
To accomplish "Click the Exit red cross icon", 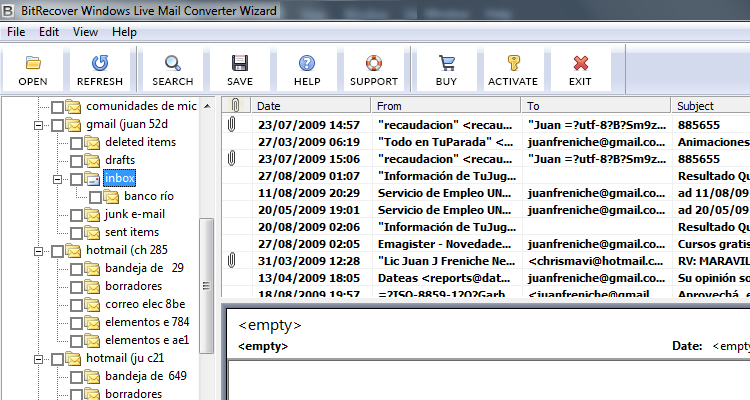I will 580,63.
